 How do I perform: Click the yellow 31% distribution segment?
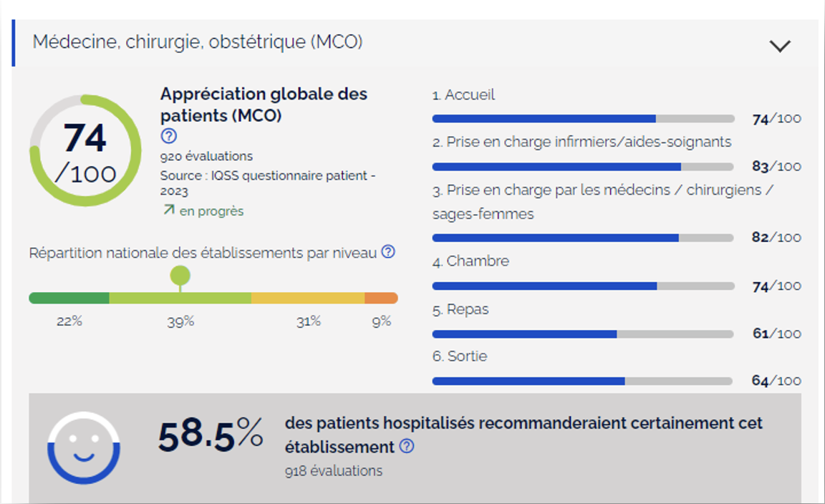[x=308, y=298]
